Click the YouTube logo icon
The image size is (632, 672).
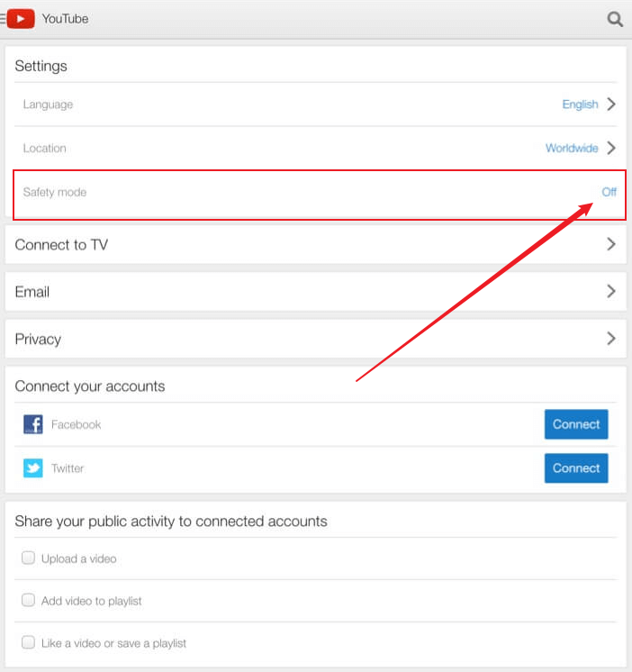21,19
